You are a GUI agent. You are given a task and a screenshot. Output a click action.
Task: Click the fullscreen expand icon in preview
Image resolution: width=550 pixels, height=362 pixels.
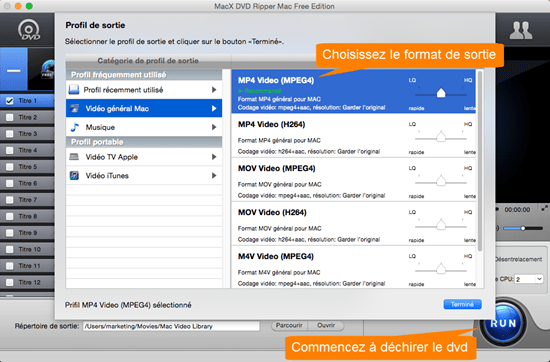[x=544, y=208]
